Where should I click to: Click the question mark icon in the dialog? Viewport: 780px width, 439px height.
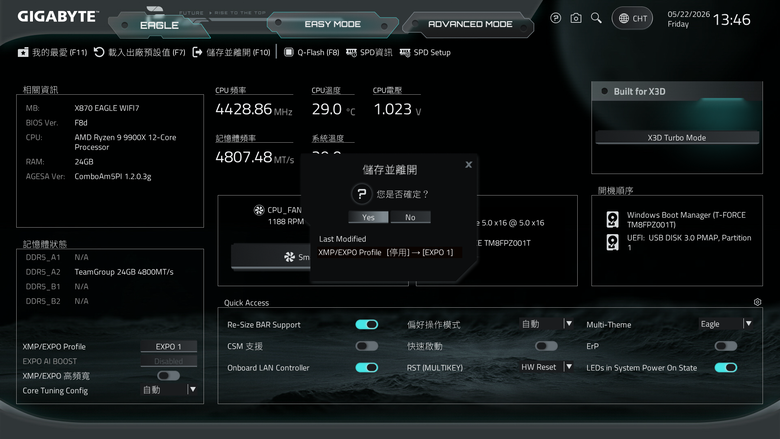click(362, 194)
